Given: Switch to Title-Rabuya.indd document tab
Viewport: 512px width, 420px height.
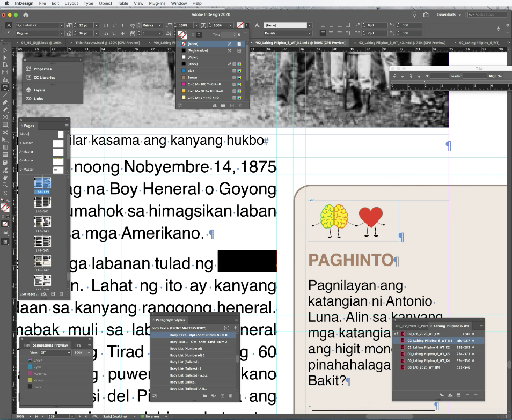Looking at the screenshot, I should pos(107,43).
